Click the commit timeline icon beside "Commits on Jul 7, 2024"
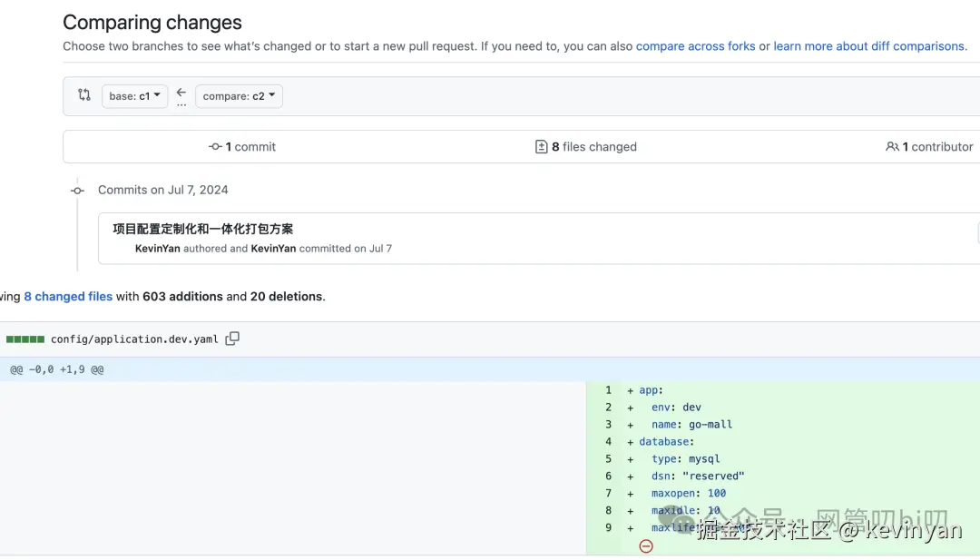Image resolution: width=980 pixels, height=560 pixels. 78,191
